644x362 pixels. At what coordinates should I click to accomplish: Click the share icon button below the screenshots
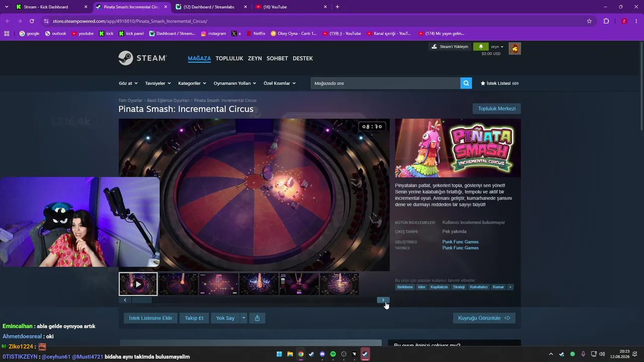tap(257, 318)
